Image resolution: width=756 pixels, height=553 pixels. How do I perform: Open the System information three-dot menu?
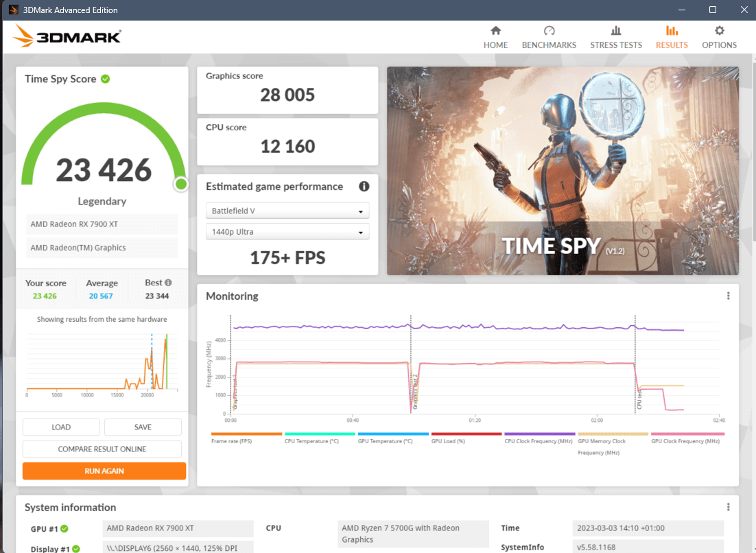click(x=728, y=507)
